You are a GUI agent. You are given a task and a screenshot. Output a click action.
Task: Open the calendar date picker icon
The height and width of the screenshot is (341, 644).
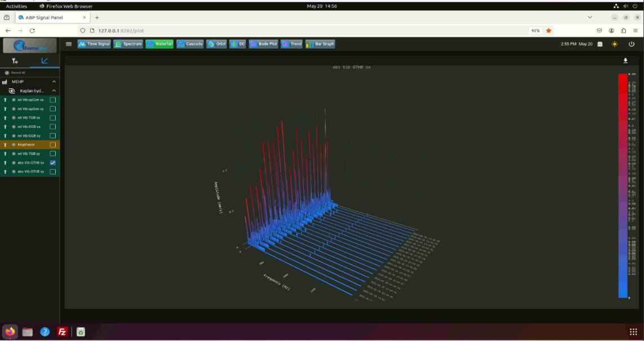(600, 44)
